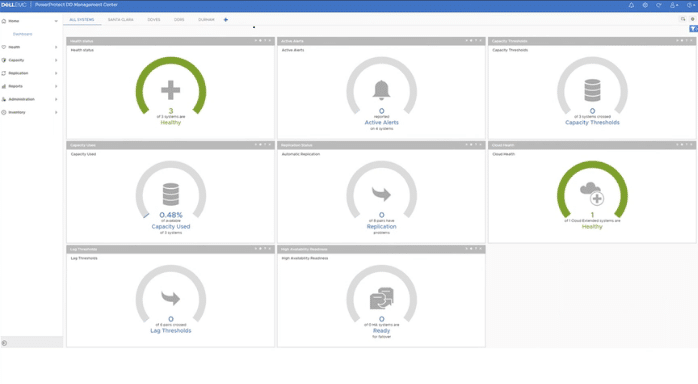Open the third dashboard tab after SANTA CLARA
This screenshot has width=698, height=384.
[x=154, y=20]
